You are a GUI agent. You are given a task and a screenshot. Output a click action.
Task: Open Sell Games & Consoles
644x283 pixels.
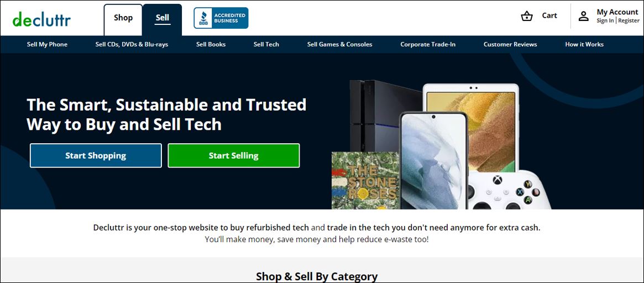tap(339, 44)
